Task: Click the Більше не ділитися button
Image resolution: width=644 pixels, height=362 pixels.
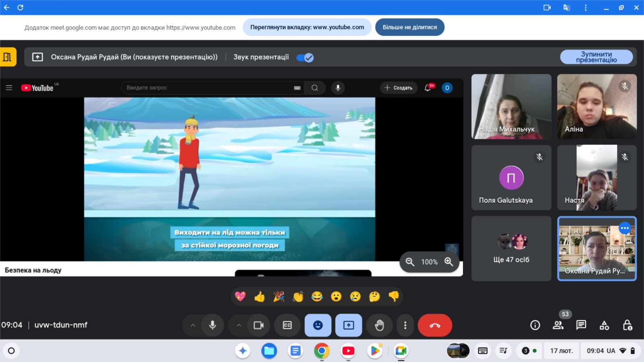Action: click(x=410, y=27)
